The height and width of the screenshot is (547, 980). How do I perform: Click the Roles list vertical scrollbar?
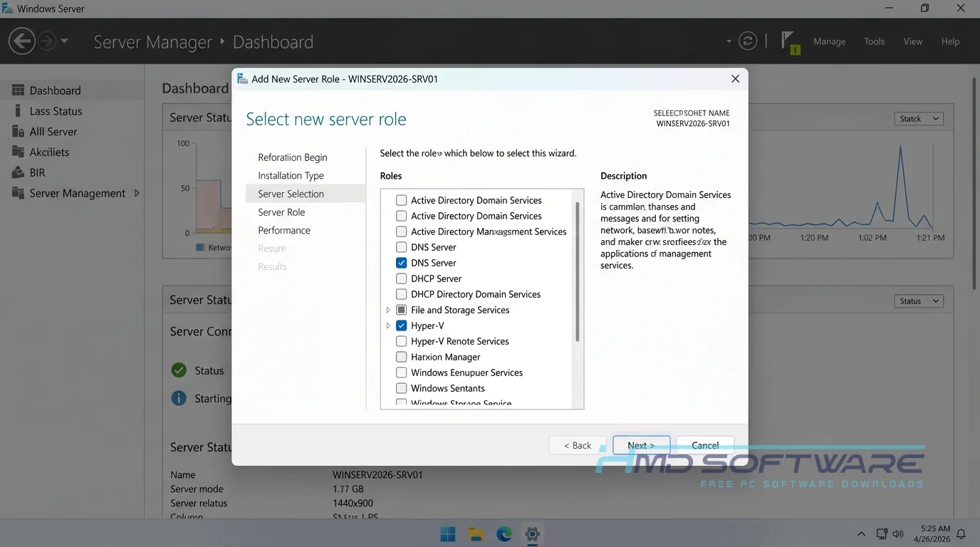click(578, 271)
